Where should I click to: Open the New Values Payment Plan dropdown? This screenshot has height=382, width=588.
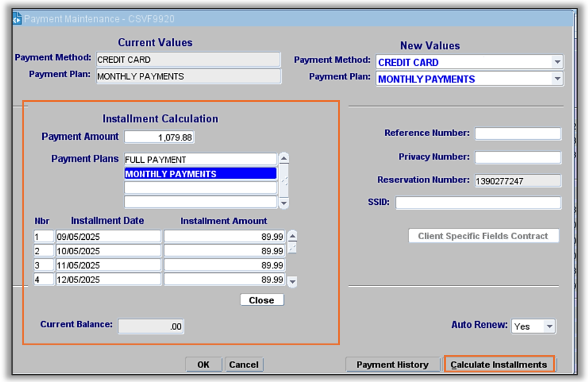(557, 79)
